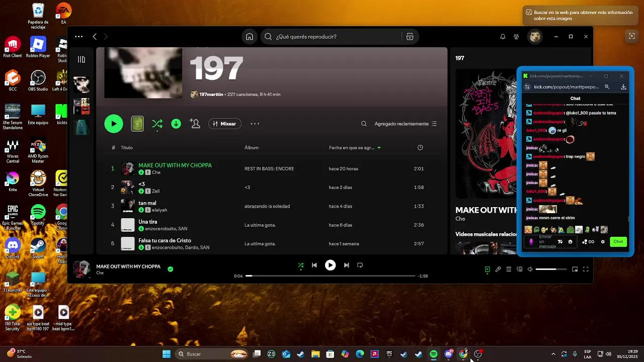Click the 197 playlist cover image
644x362 pixels.
(143, 73)
